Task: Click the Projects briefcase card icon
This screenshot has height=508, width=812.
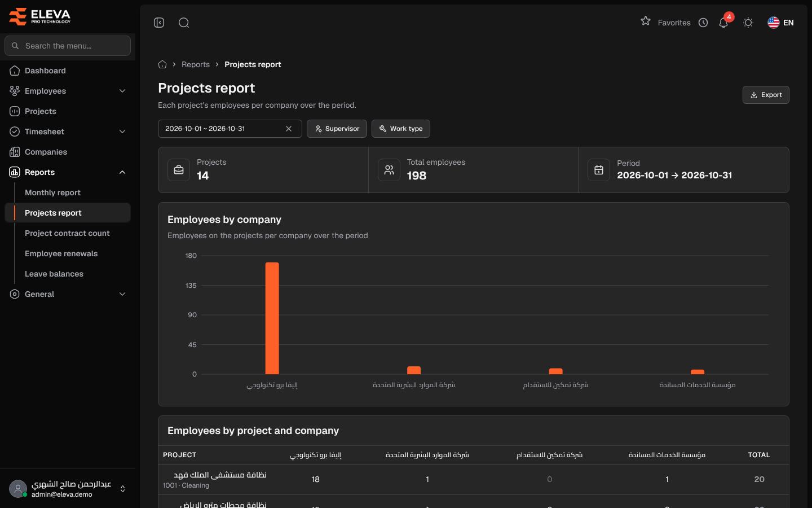Action: 179,170
